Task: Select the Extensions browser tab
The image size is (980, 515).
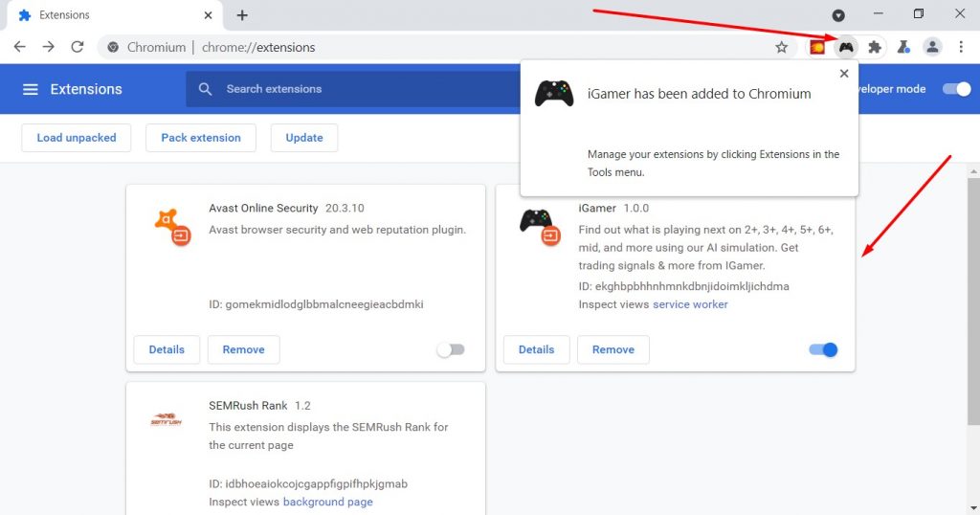Action: point(113,15)
